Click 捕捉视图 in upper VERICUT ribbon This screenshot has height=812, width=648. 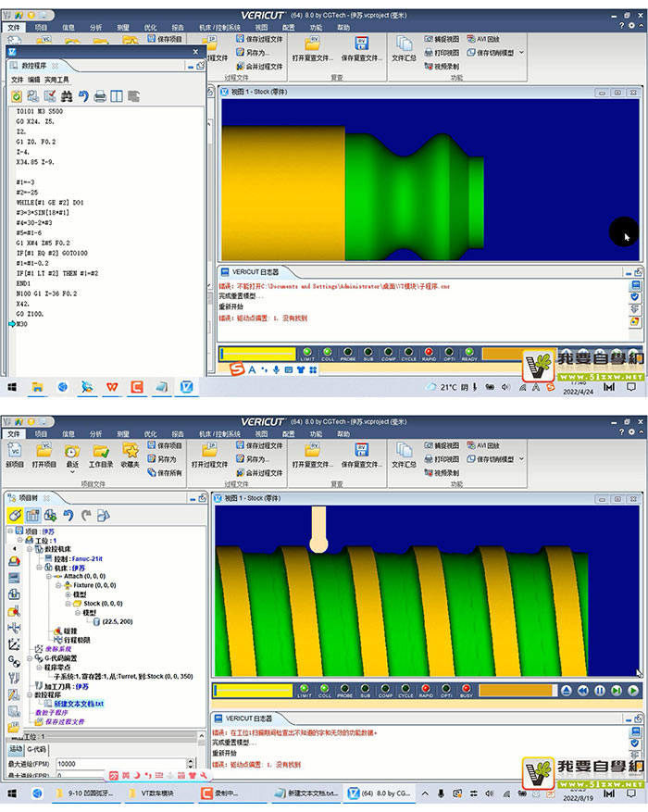tap(442, 39)
